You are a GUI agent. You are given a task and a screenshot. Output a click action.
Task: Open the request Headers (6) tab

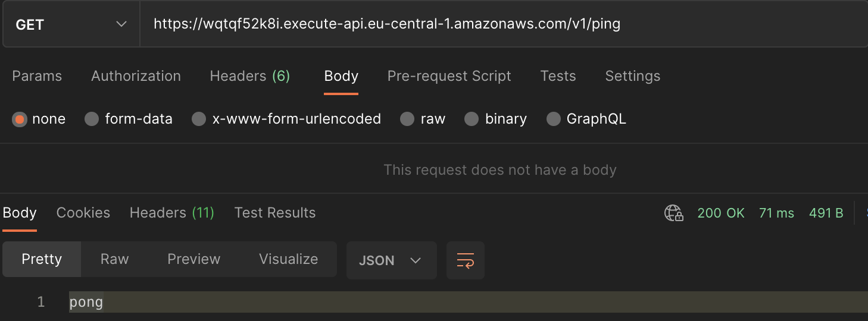250,76
